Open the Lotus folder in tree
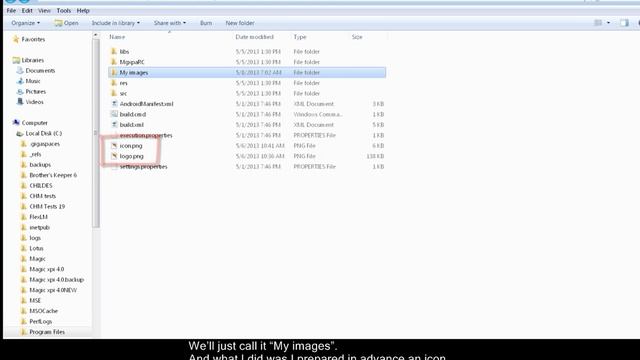 pos(36,248)
